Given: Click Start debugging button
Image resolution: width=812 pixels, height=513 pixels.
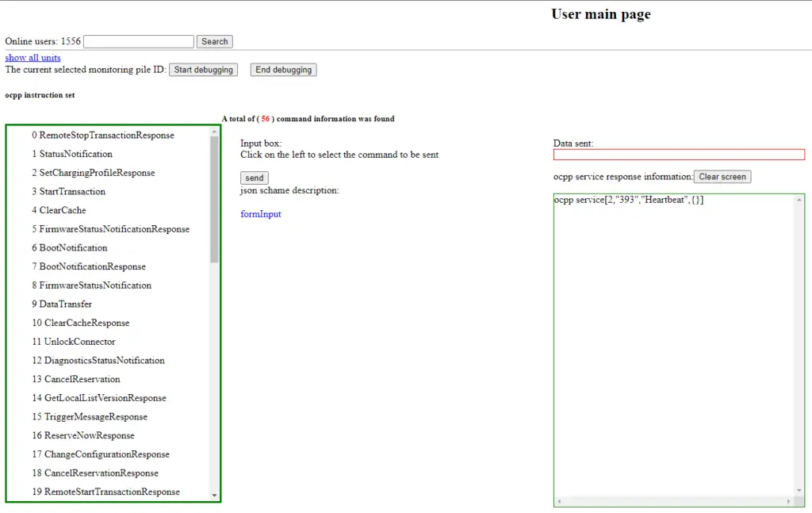Looking at the screenshot, I should pyautogui.click(x=203, y=70).
